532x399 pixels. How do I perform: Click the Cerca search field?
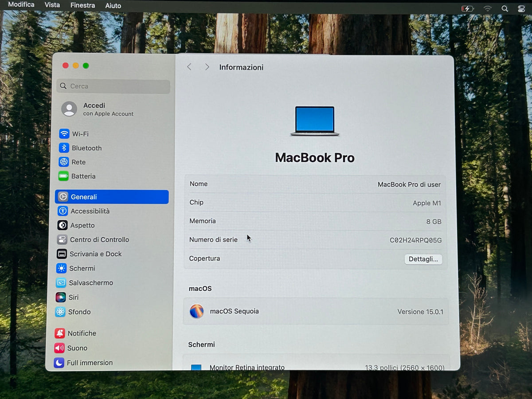click(x=113, y=86)
